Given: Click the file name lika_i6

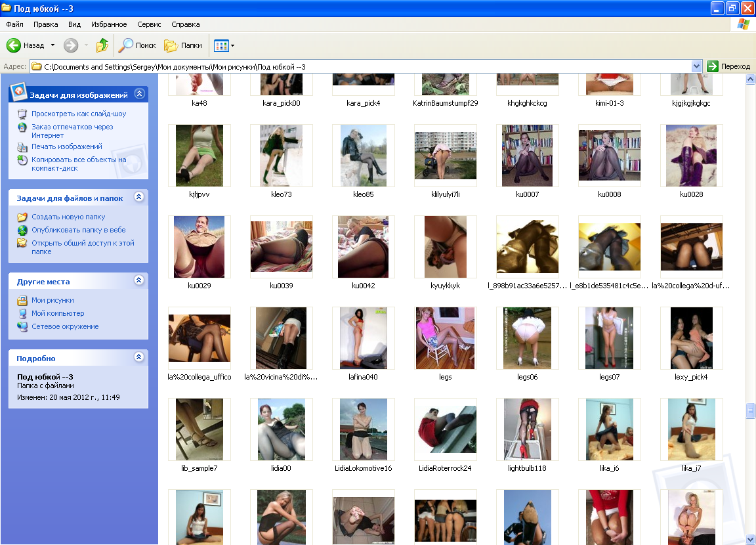Looking at the screenshot, I should [x=610, y=468].
